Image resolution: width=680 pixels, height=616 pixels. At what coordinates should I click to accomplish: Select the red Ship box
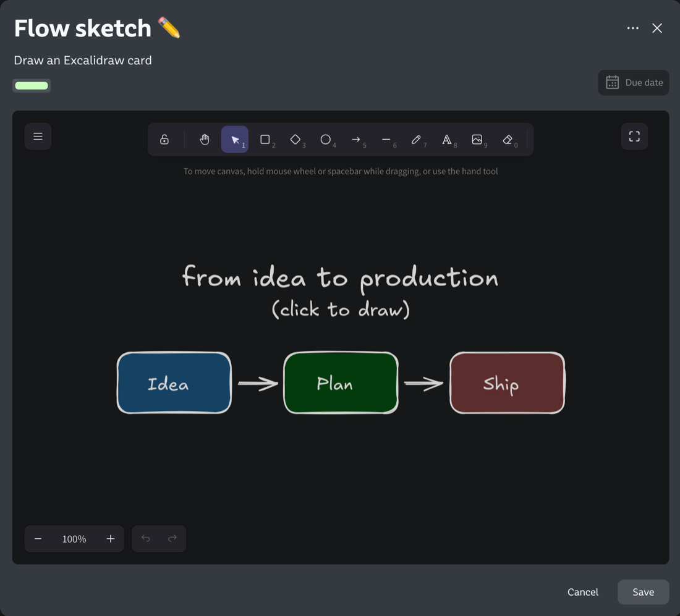(508, 383)
